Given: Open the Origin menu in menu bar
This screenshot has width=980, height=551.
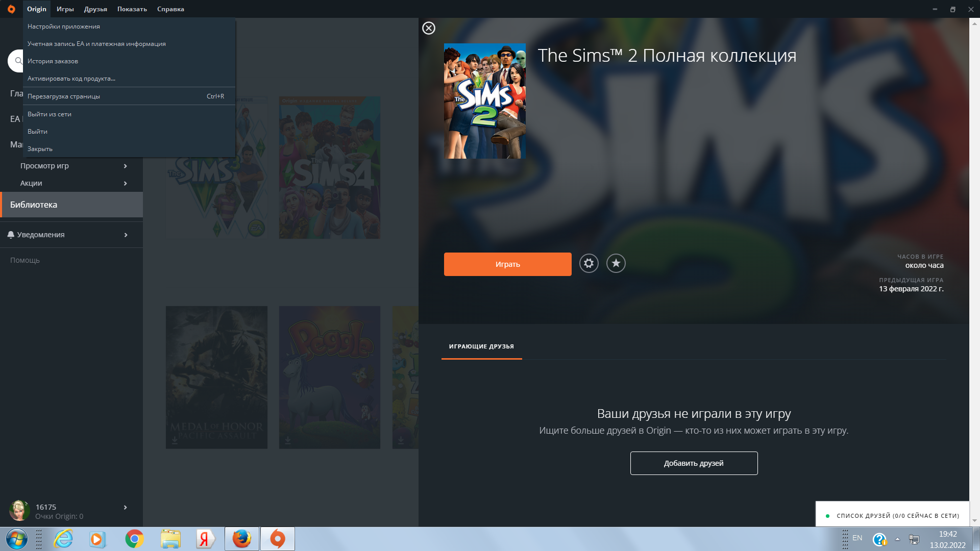Looking at the screenshot, I should click(x=37, y=9).
